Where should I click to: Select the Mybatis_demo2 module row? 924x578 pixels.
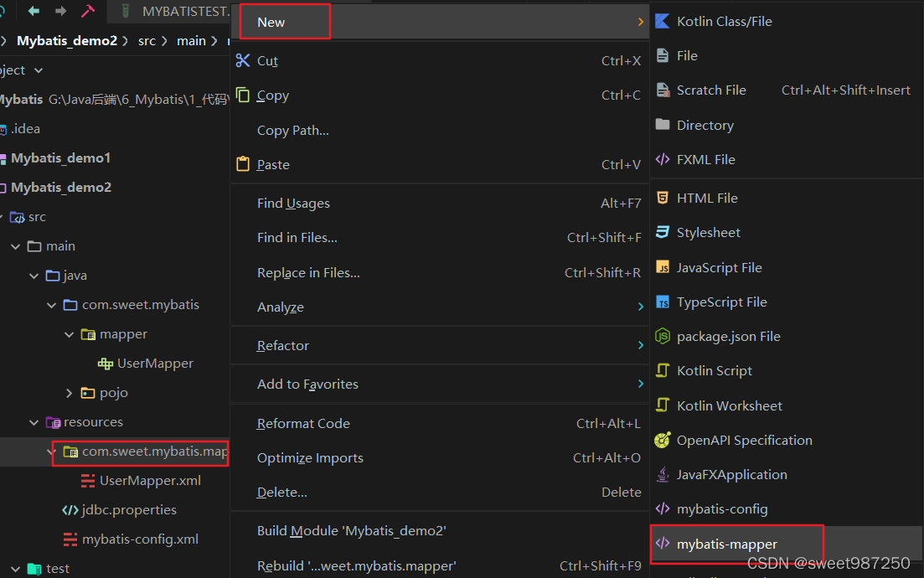[115, 188]
